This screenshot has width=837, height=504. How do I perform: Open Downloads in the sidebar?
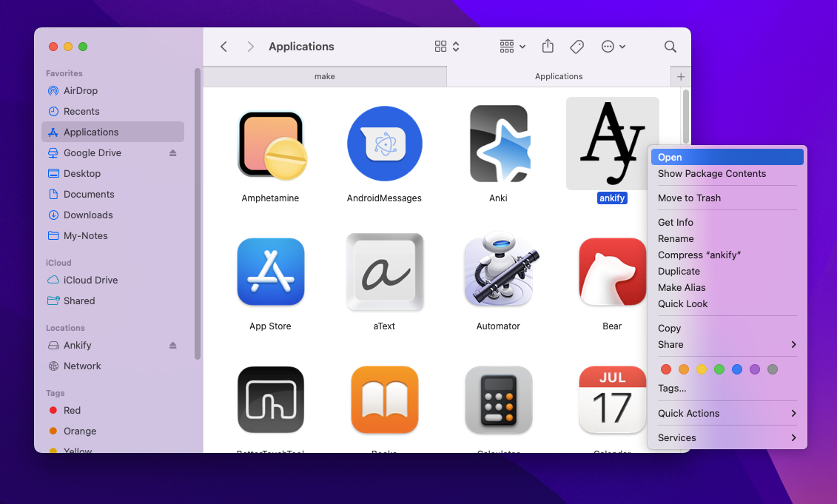click(x=112, y=215)
